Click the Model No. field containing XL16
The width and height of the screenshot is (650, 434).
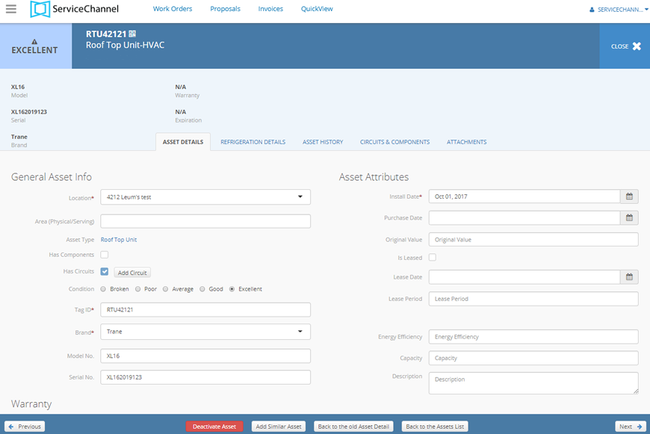(205, 356)
